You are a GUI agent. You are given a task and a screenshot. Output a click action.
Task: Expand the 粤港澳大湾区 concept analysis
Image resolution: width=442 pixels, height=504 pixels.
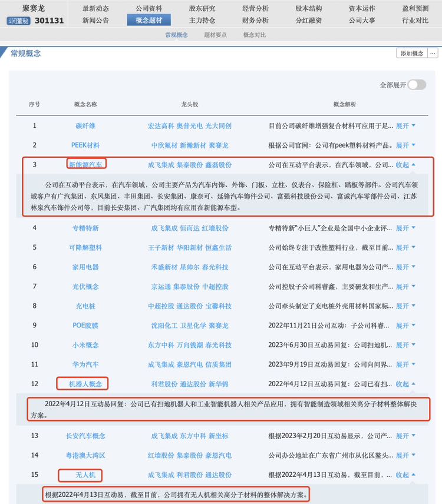point(405,455)
